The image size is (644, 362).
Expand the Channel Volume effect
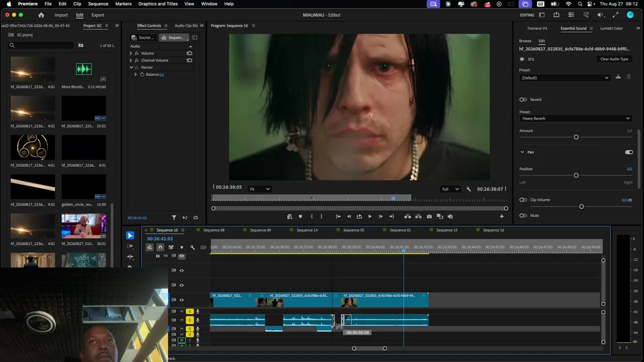click(131, 60)
